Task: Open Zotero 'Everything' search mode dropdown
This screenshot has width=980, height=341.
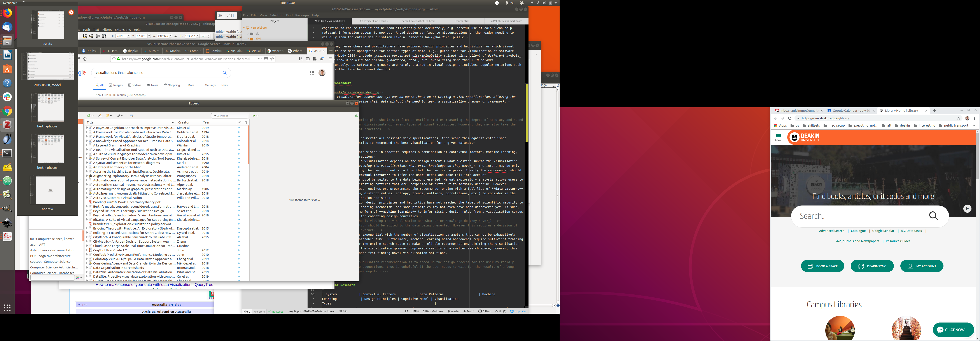Action: point(215,116)
